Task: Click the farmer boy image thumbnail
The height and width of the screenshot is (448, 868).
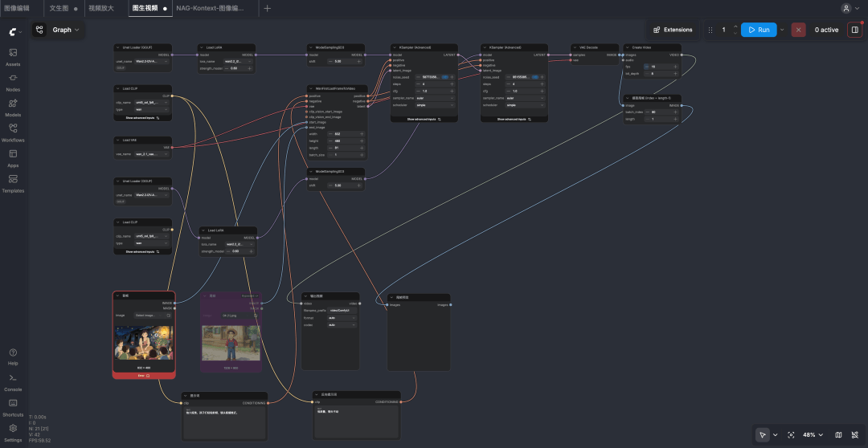Action: 231,343
